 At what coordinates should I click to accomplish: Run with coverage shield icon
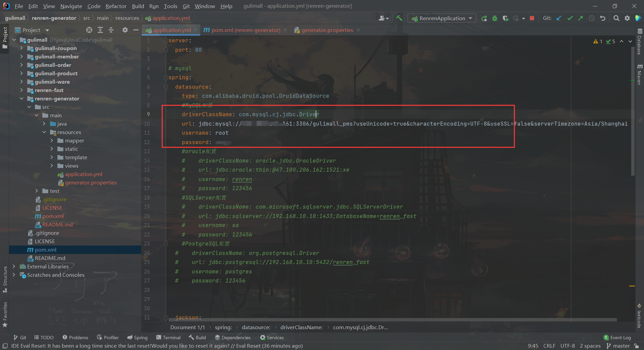[x=505, y=18]
